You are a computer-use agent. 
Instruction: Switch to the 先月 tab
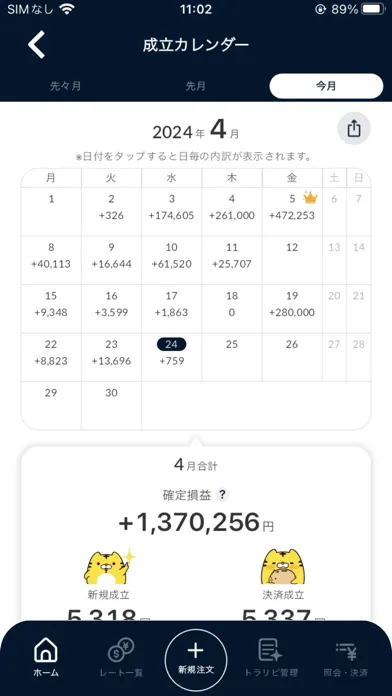click(x=196, y=86)
